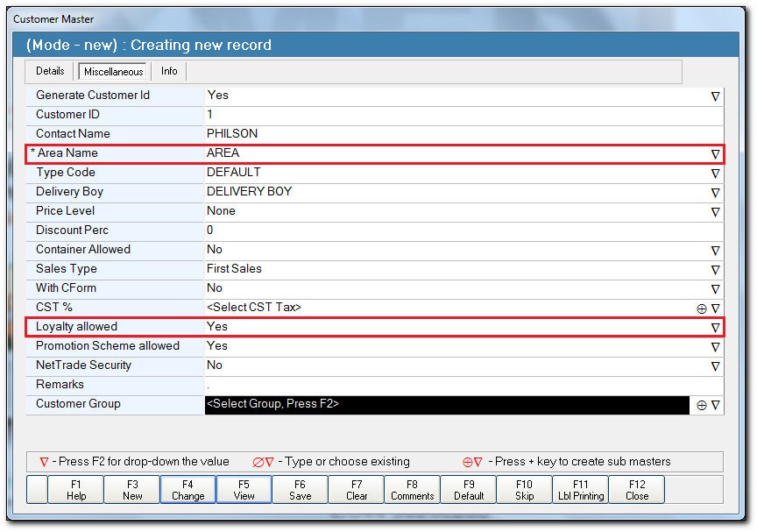The height and width of the screenshot is (532, 757).
Task: Click the Container Allowed value No
Action: click(x=215, y=250)
